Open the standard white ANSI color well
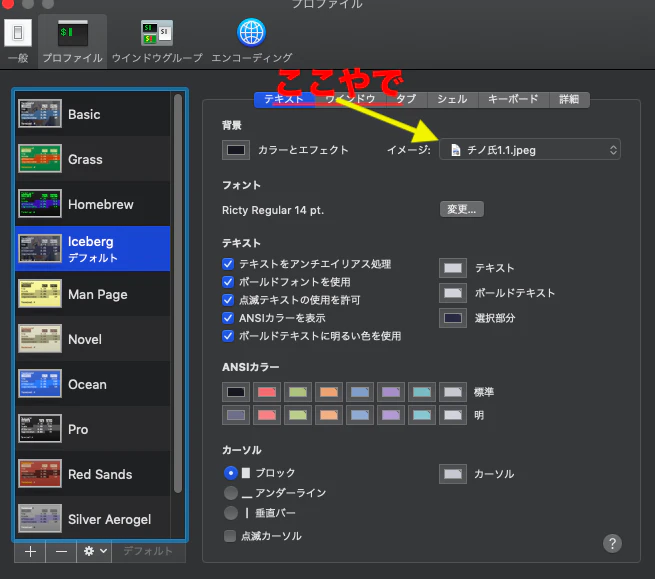655x579 pixels. point(453,392)
